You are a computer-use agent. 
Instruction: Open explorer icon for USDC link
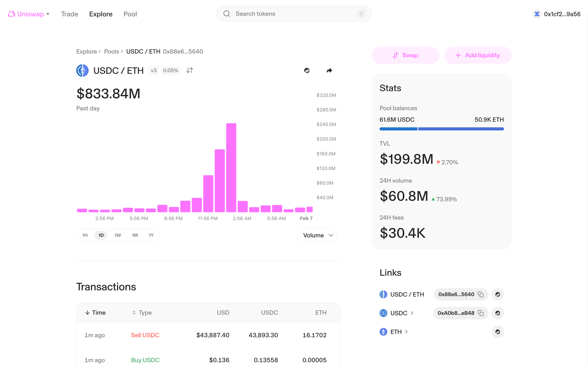(x=498, y=313)
